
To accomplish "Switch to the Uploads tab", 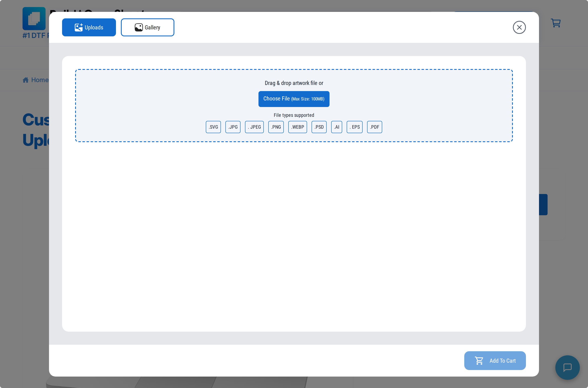I will coord(89,28).
